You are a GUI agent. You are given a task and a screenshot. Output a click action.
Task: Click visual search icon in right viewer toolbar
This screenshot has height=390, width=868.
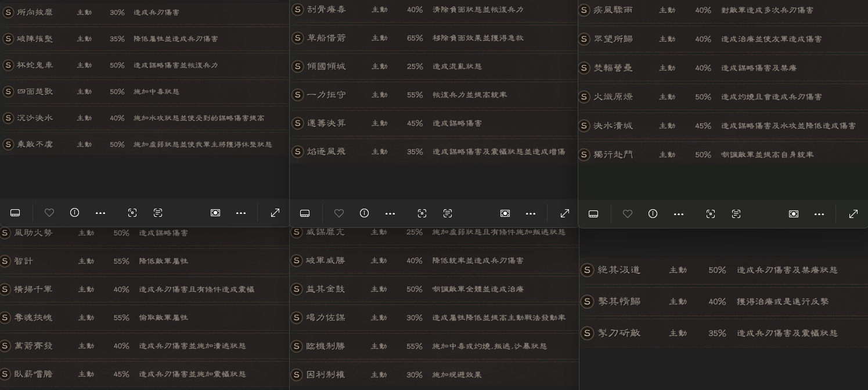click(x=711, y=214)
